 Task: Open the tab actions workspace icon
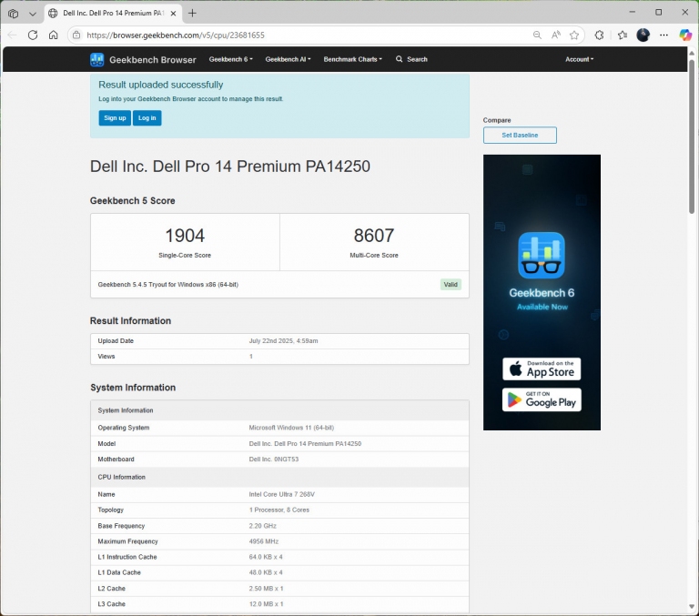[x=14, y=14]
